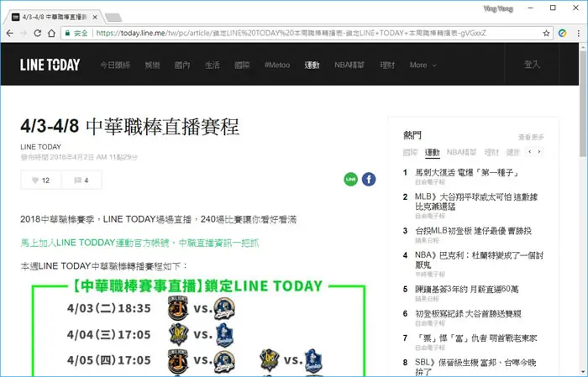Open Chrome three-dot menu

[579, 33]
